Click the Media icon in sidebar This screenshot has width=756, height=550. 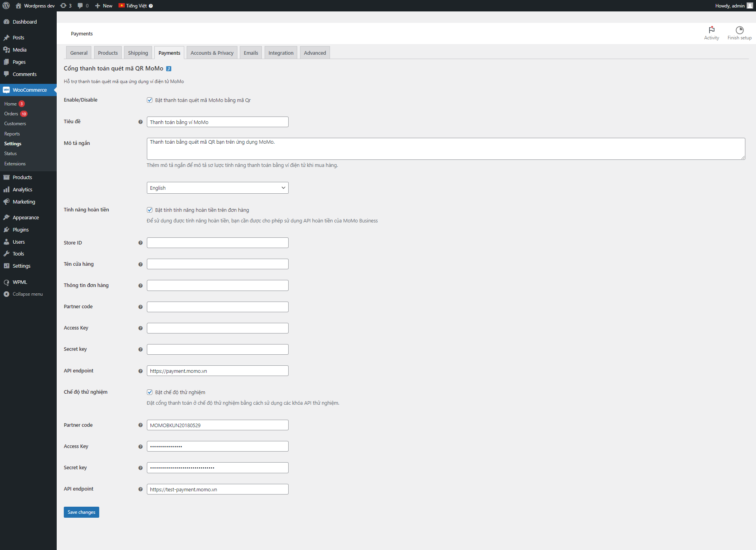coord(6,50)
